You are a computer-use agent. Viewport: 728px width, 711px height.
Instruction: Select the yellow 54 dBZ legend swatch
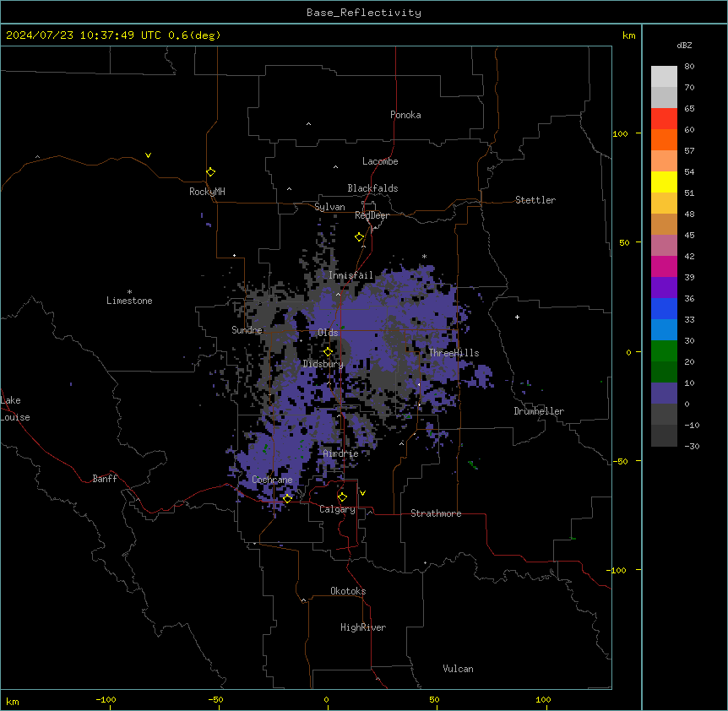[664, 182]
